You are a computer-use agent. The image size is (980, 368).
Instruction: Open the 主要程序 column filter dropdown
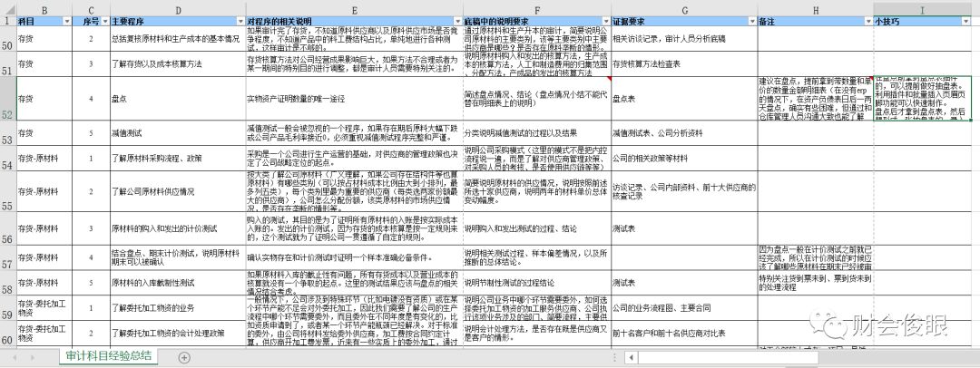[241, 21]
